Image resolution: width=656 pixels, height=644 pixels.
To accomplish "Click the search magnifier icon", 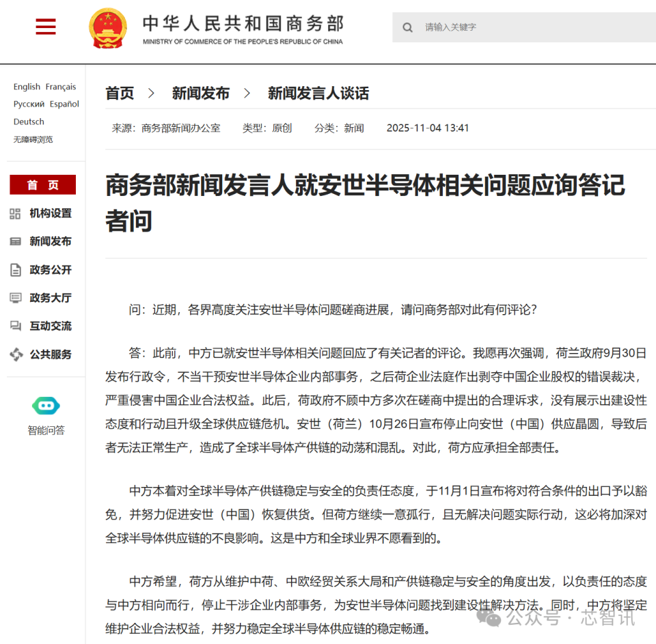I will (407, 27).
